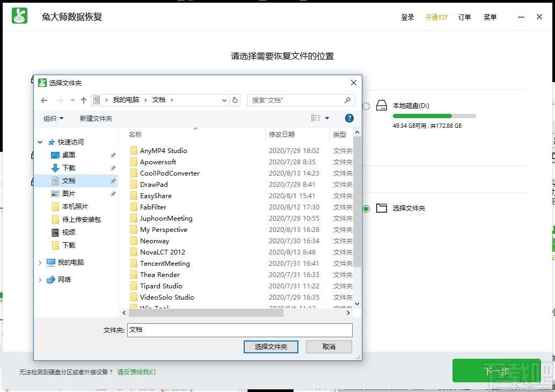Click the green 下一步 button
The height and width of the screenshot is (392, 555).
(x=496, y=371)
